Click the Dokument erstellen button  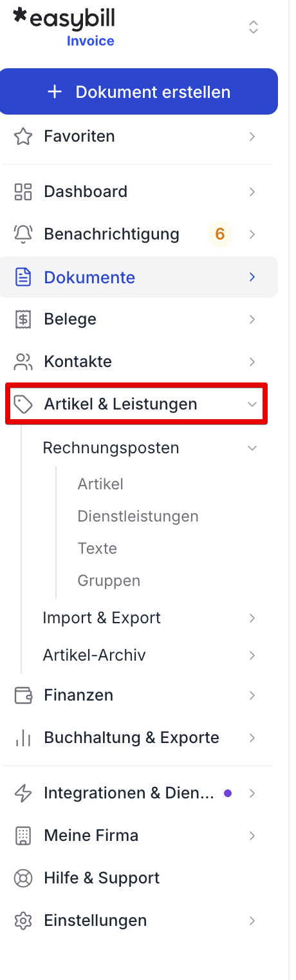tap(139, 91)
